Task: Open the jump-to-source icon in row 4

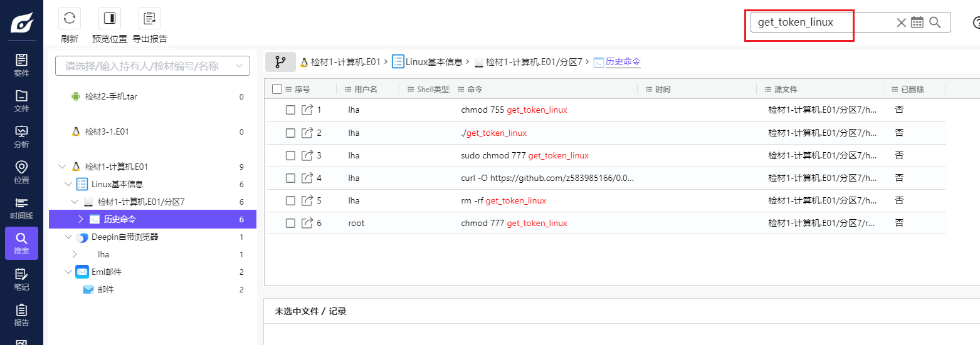Action: (x=307, y=178)
